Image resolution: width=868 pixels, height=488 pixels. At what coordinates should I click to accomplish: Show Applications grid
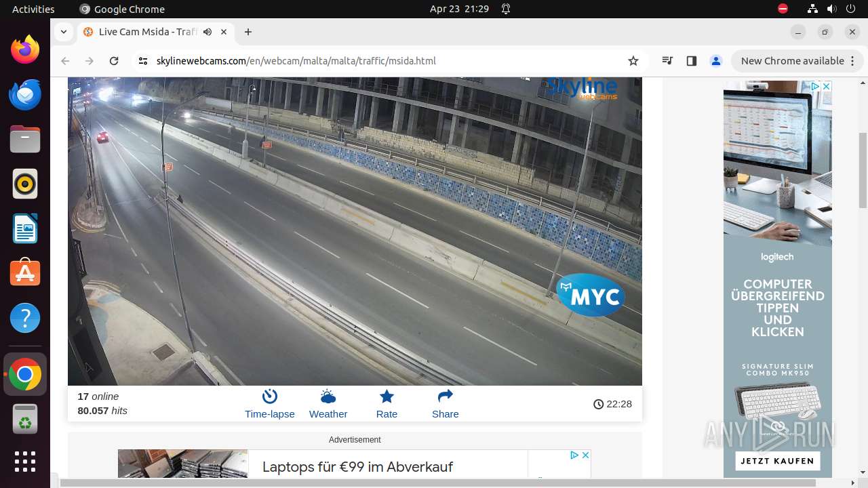pyautogui.click(x=25, y=462)
